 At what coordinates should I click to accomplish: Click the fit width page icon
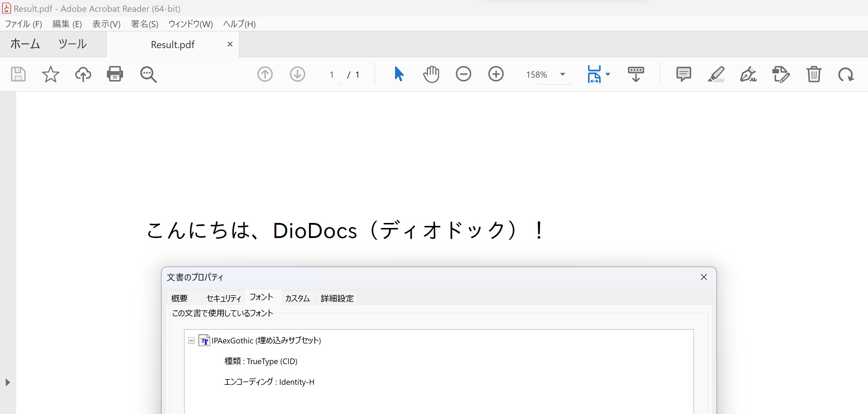pos(594,74)
